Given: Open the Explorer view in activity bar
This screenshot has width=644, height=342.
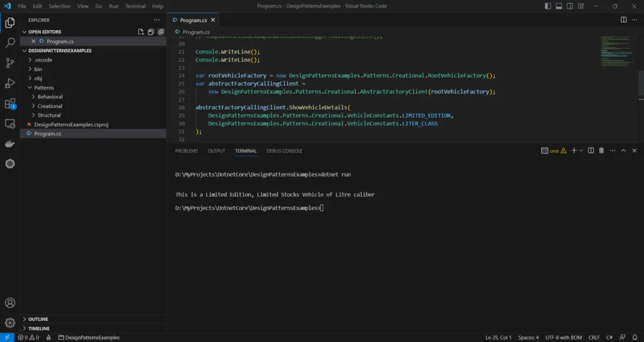Looking at the screenshot, I should [x=10, y=23].
